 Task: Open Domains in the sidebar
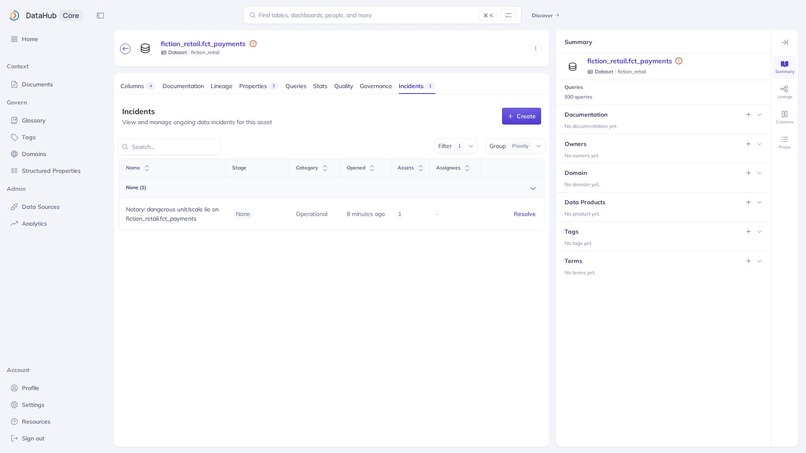(28, 154)
